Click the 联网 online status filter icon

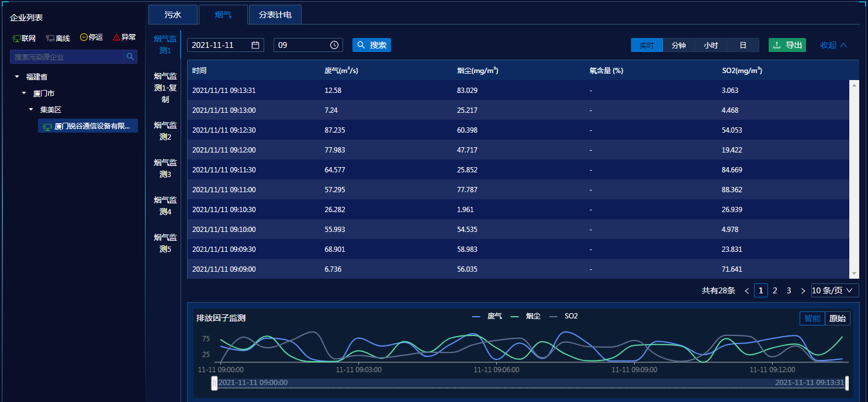[16, 38]
